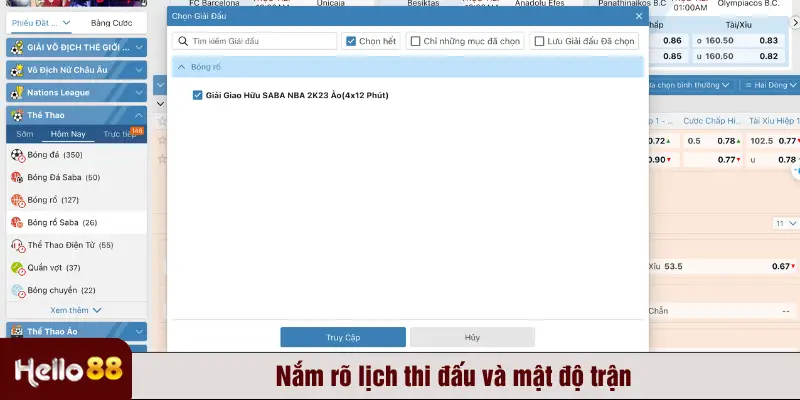800x400 pixels.
Task: Select Bóng đá (350) in sidebar
Action: tap(77, 155)
